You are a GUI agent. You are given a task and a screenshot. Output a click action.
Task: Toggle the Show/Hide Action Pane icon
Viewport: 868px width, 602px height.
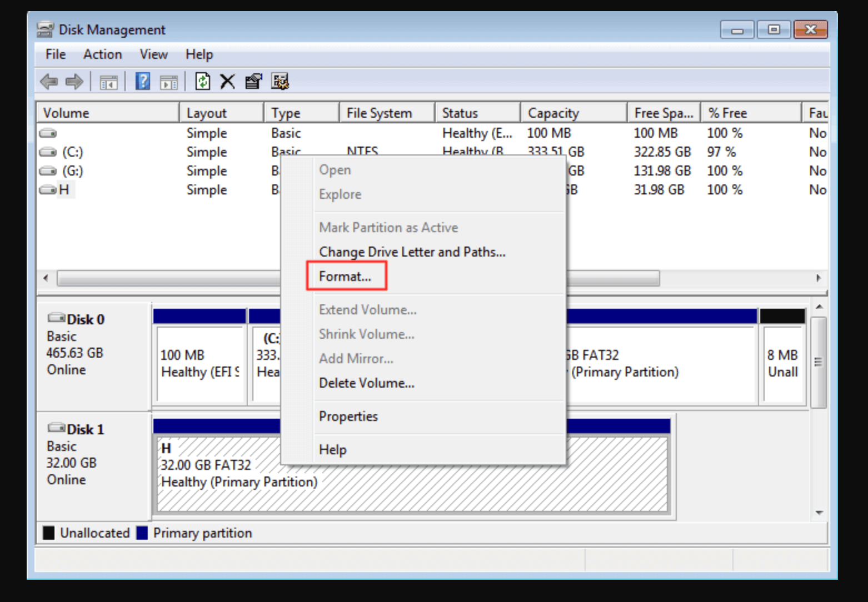[168, 81]
